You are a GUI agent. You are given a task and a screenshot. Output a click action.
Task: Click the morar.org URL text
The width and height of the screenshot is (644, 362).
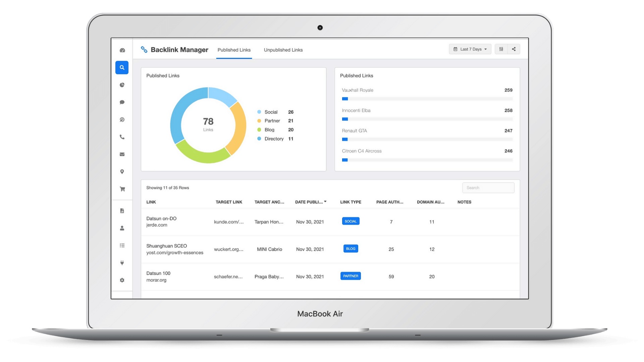click(x=156, y=280)
